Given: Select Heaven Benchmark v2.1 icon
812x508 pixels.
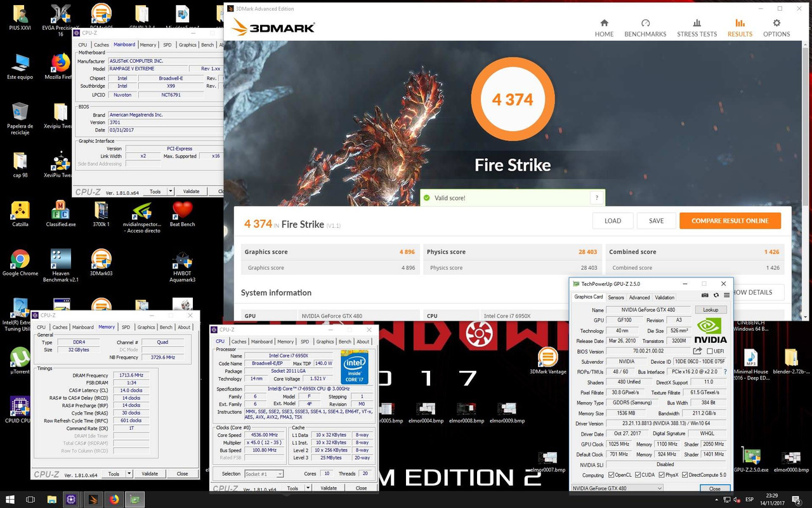Looking at the screenshot, I should (x=61, y=265).
